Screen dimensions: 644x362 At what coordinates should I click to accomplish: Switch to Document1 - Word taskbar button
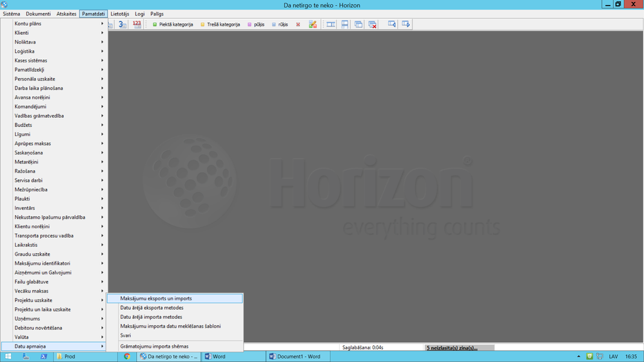[298, 356]
